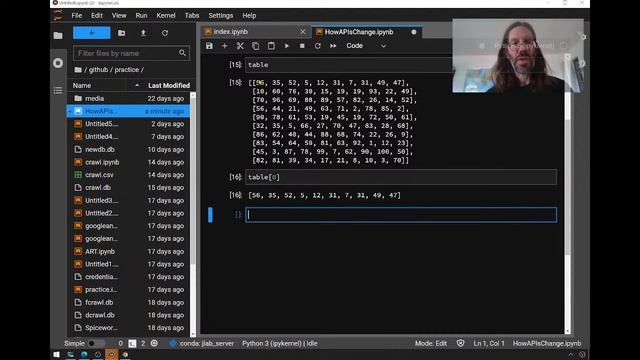Viewport: 640px width, 360px height.
Task: Close the index.ipynb tab
Action: 302,32
